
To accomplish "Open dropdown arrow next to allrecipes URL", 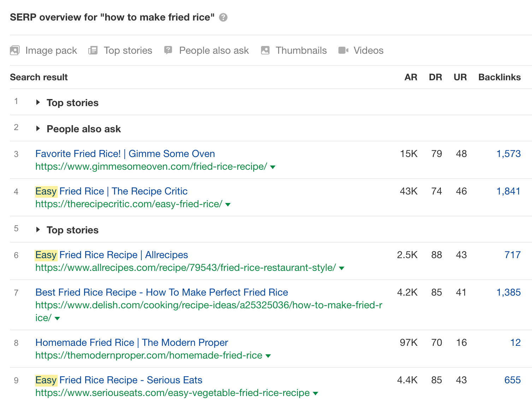I will pyautogui.click(x=342, y=268).
